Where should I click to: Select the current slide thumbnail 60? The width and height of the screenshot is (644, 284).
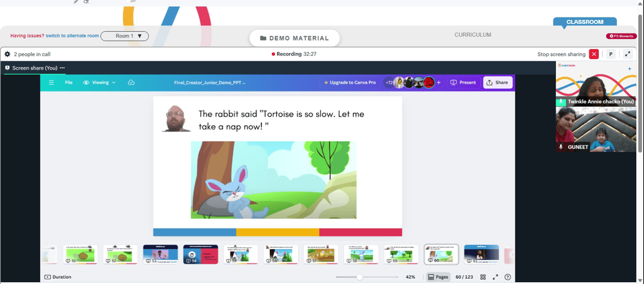point(442,254)
